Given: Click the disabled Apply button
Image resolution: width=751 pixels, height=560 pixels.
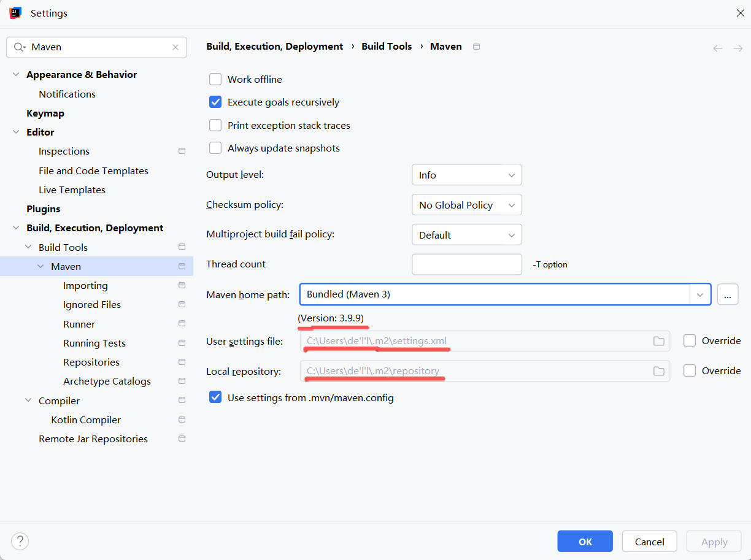Looking at the screenshot, I should [x=714, y=542].
